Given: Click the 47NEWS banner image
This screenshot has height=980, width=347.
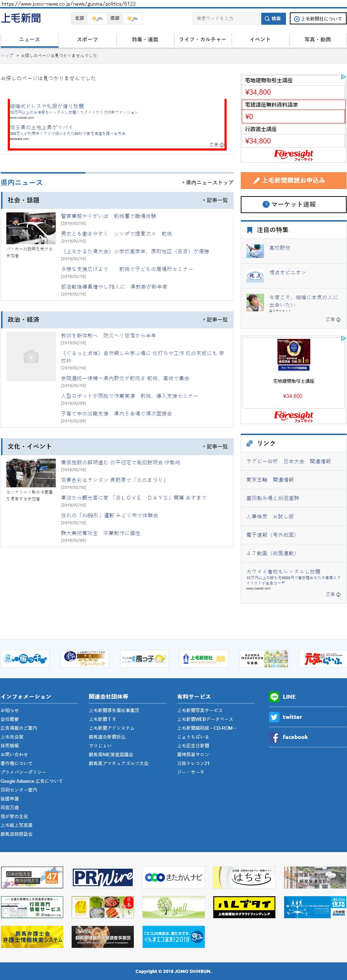Looking at the screenshot, I should click(x=32, y=877).
